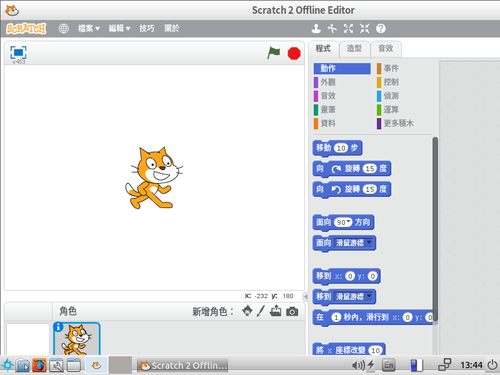Open the 技巧 menu item
The width and height of the screenshot is (500, 375).
click(147, 29)
